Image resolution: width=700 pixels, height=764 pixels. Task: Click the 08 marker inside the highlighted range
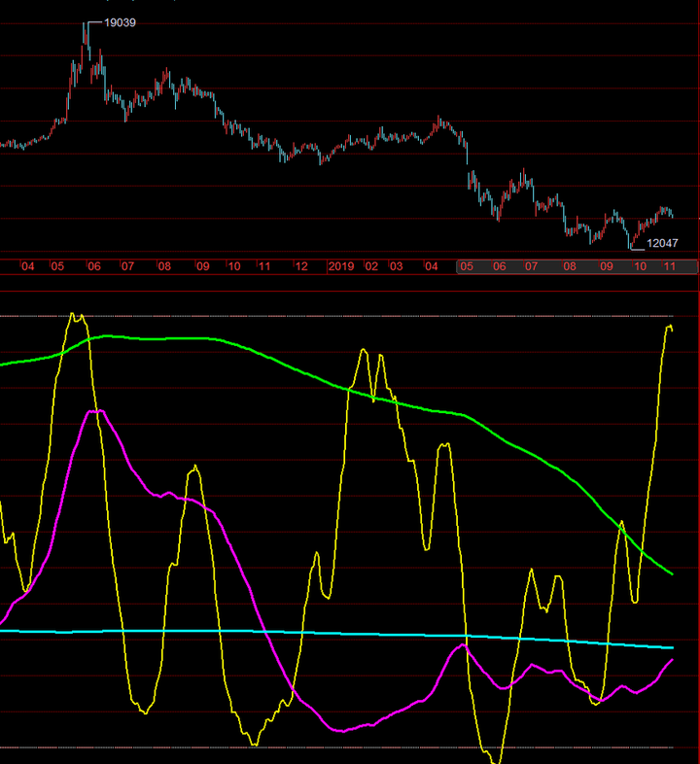tap(570, 266)
